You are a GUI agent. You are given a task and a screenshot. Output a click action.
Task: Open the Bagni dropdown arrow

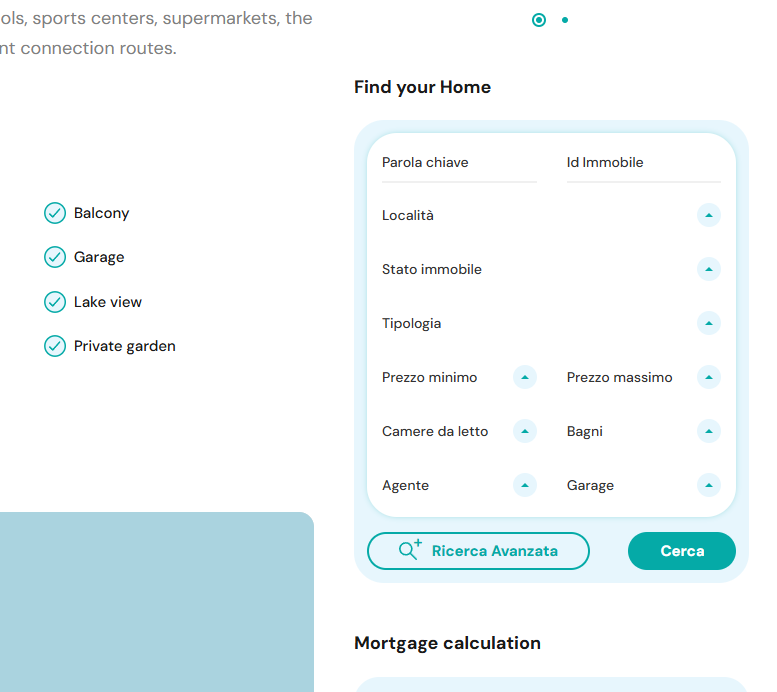(709, 431)
